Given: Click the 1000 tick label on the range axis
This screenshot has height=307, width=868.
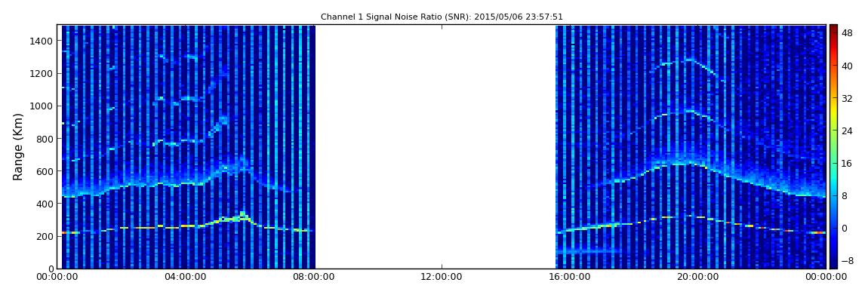Looking at the screenshot, I should tap(42, 106).
